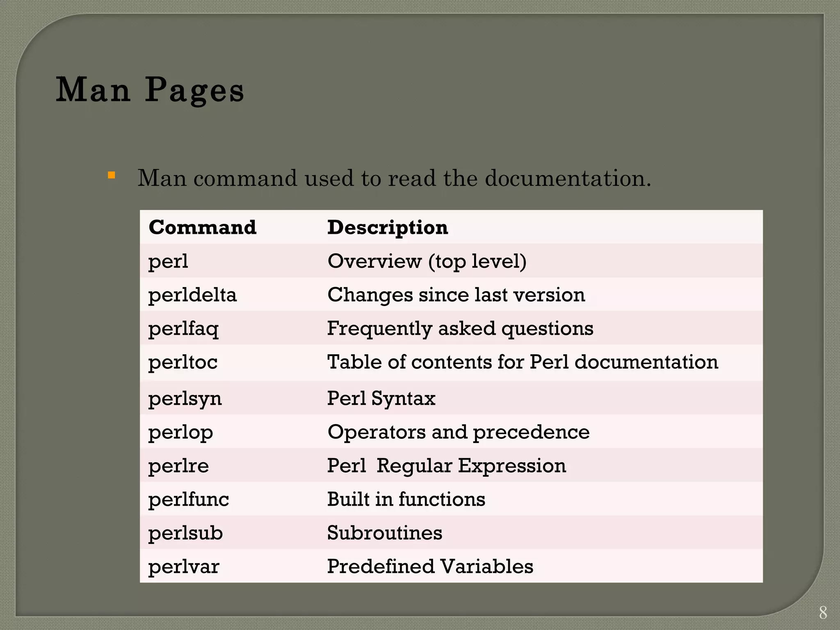Click the perltoc command cell
Image resolution: width=840 pixels, height=630 pixels.
tap(183, 362)
